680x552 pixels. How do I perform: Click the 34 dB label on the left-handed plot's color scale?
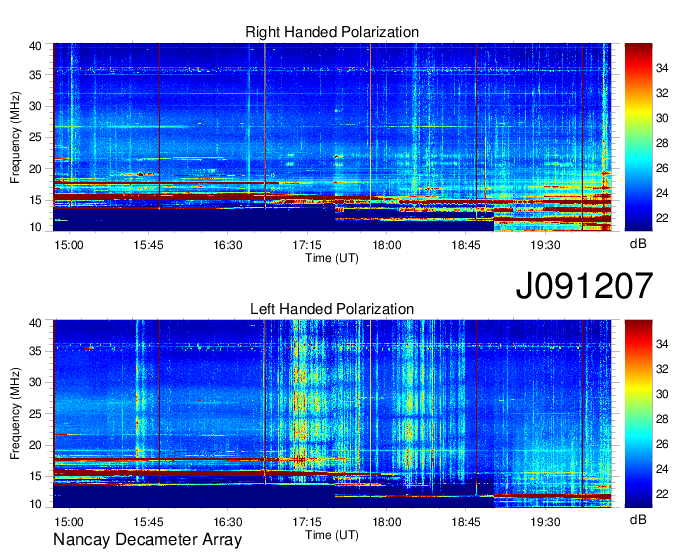click(662, 345)
